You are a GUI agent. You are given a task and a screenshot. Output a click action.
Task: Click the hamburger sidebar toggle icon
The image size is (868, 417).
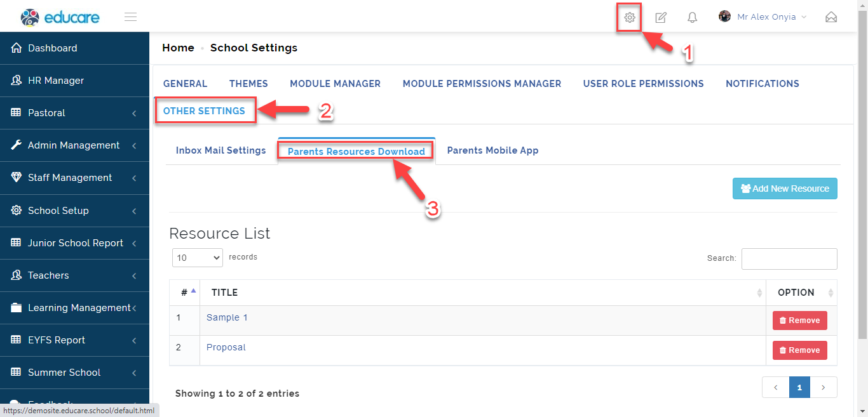click(x=131, y=17)
